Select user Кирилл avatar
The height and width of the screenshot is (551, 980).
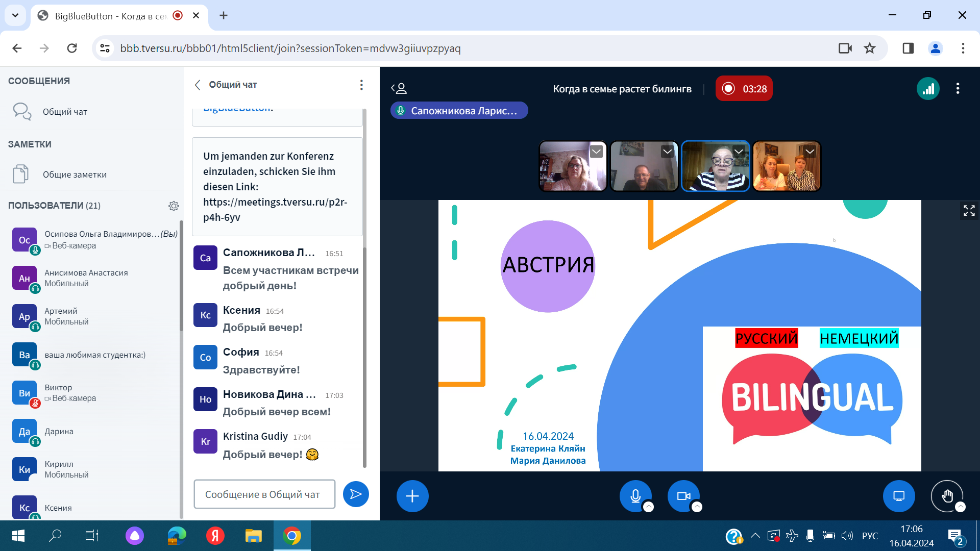click(x=24, y=469)
